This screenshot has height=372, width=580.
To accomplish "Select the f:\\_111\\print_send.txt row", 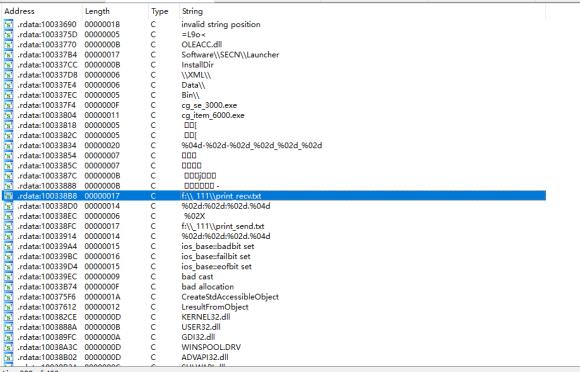I will pyautogui.click(x=274, y=226).
